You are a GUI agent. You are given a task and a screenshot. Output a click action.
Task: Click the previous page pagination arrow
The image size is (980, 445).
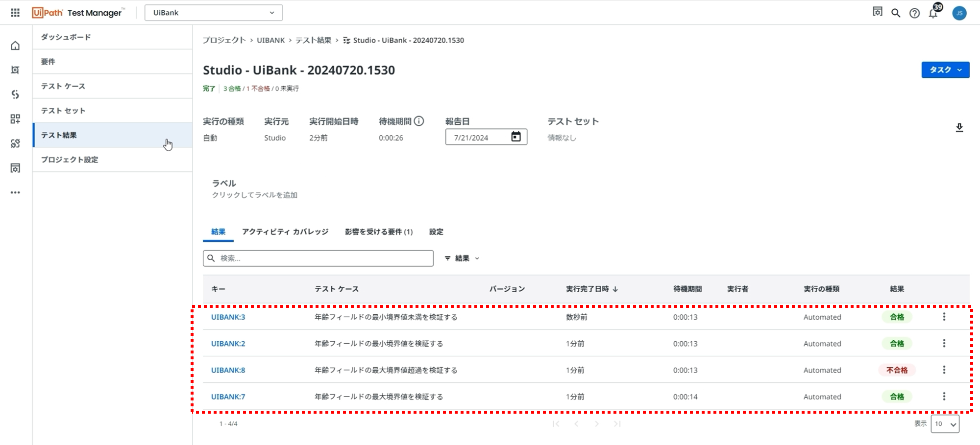pyautogui.click(x=576, y=424)
